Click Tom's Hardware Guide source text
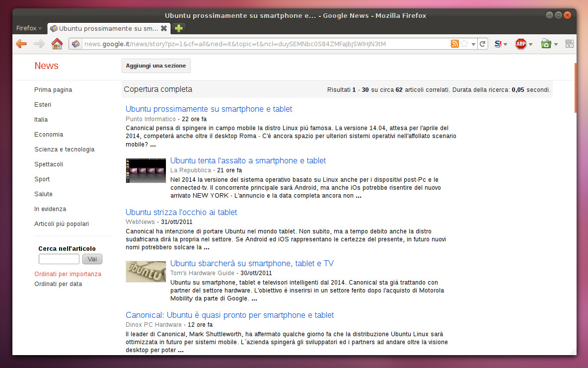 click(x=202, y=273)
